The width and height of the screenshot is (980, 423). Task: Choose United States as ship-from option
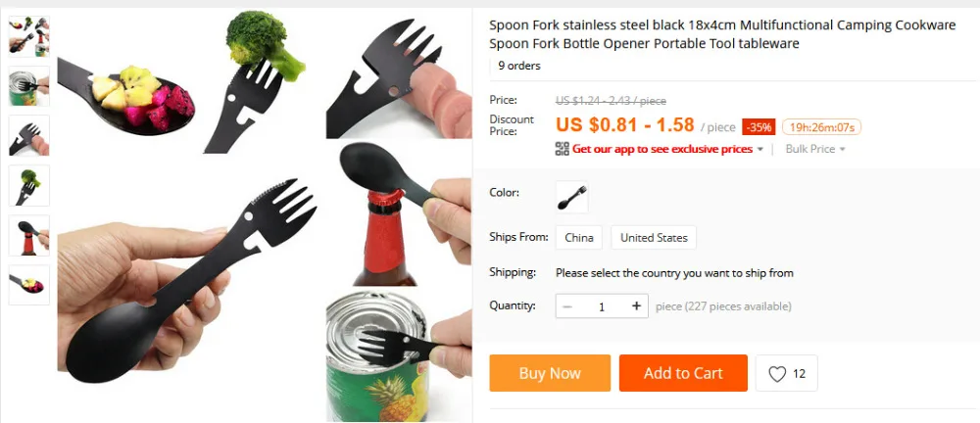(654, 237)
